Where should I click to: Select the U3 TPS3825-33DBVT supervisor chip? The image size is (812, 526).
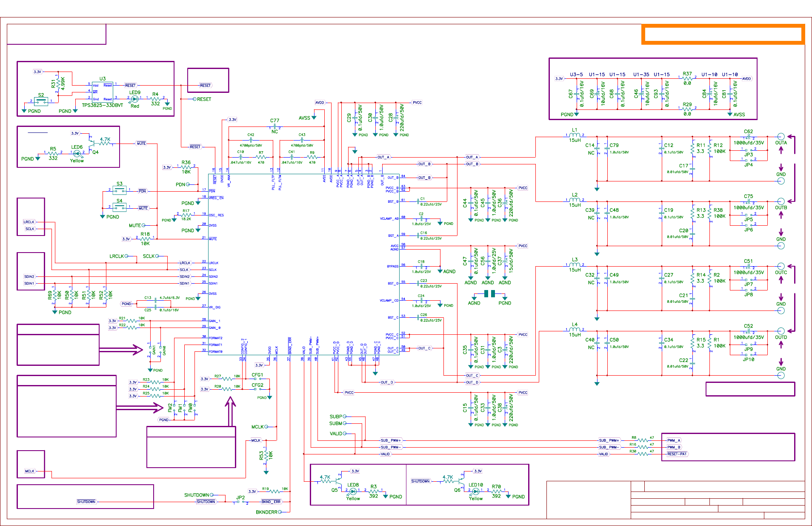click(x=103, y=92)
